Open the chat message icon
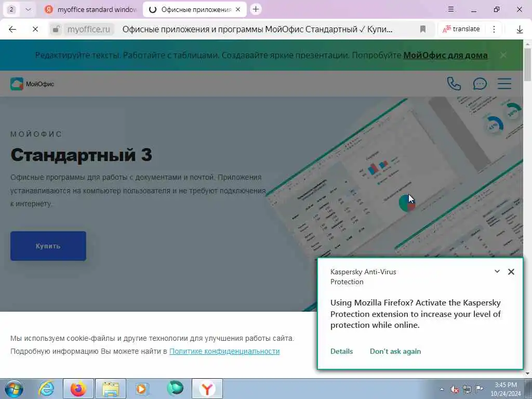Image resolution: width=532 pixels, height=399 pixels. click(480, 84)
